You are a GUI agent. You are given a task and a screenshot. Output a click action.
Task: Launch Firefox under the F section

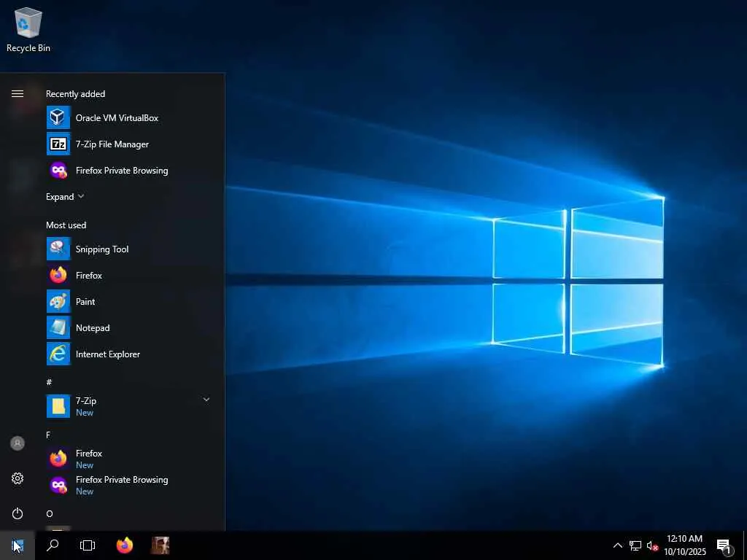[x=130, y=459]
